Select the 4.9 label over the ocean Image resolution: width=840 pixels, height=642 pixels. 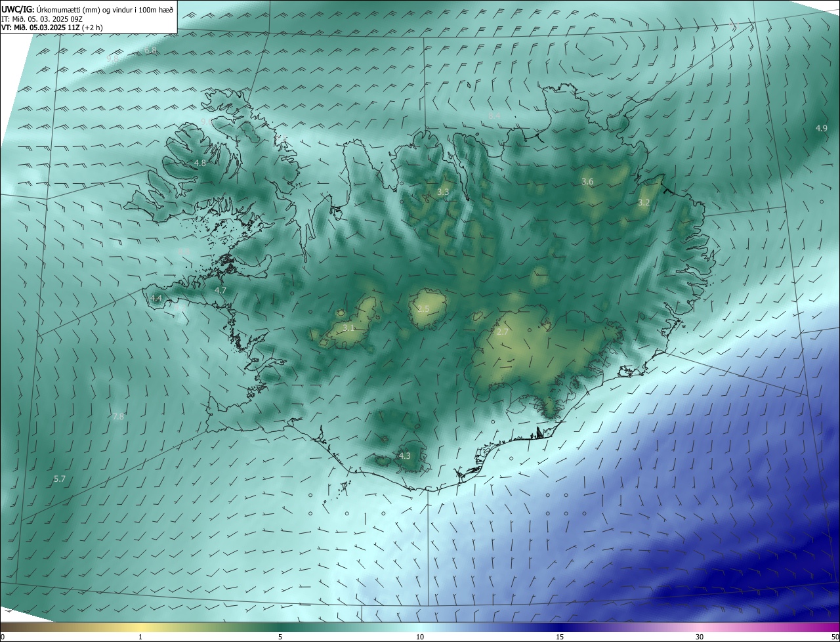point(821,129)
